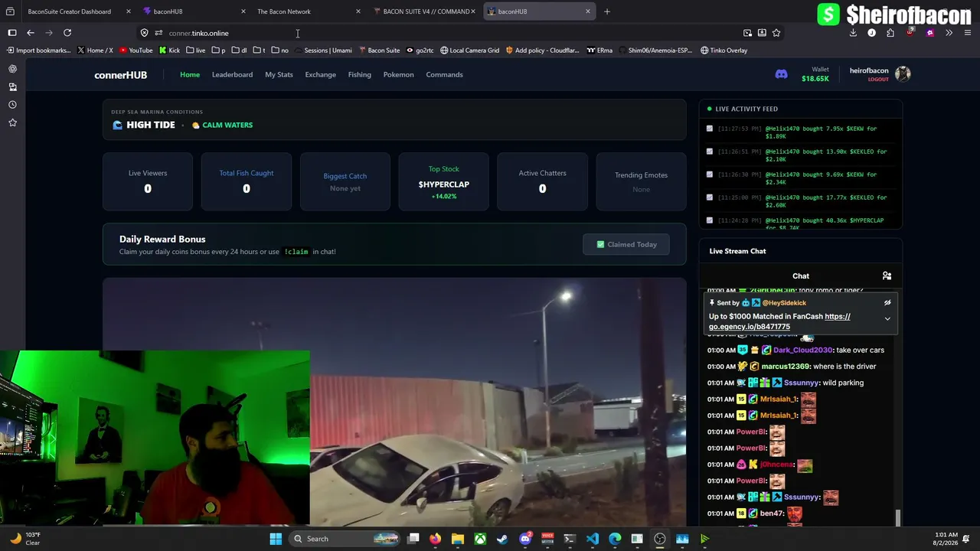Open the browser extensions puzzle icon
This screenshot has height=551, width=980.
coord(890,33)
